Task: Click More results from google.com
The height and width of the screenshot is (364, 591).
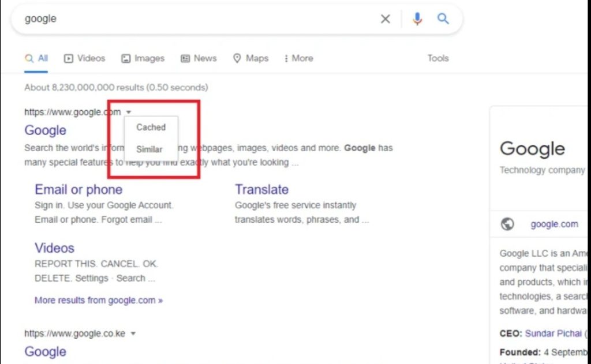Action: pos(99,301)
